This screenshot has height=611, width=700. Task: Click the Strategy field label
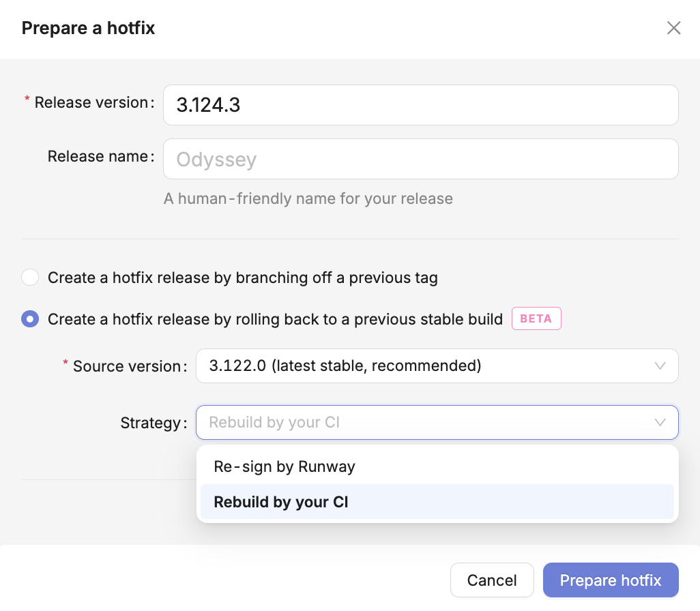click(x=153, y=423)
